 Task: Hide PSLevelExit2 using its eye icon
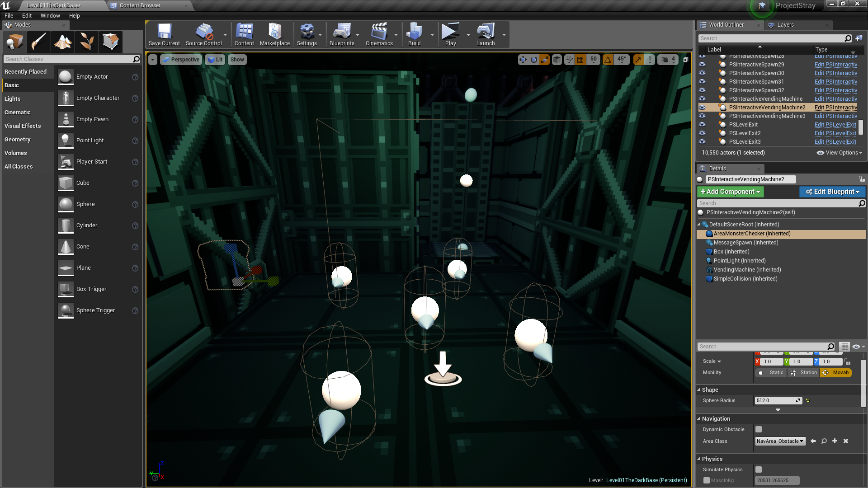click(x=702, y=133)
